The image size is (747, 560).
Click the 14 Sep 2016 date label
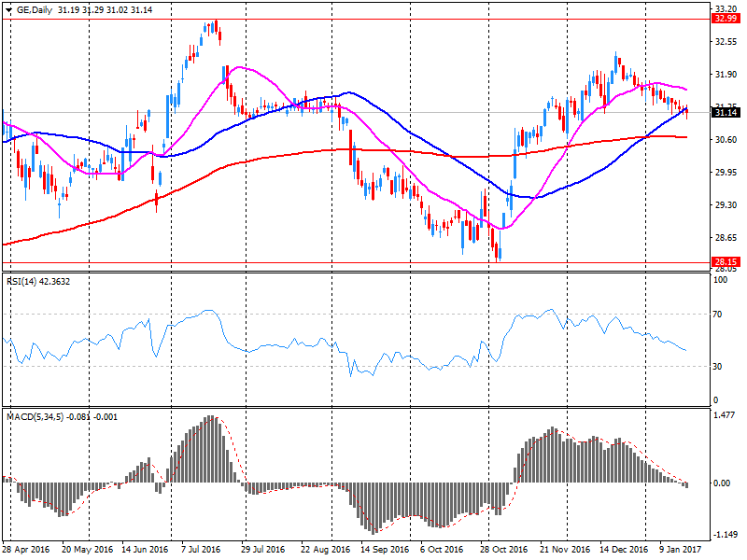pyautogui.click(x=385, y=549)
